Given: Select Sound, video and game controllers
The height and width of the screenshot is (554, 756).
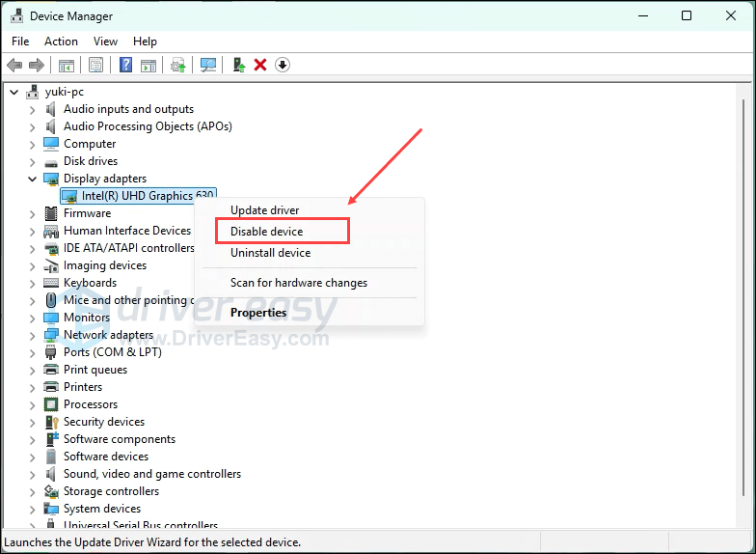Looking at the screenshot, I should tap(151, 474).
